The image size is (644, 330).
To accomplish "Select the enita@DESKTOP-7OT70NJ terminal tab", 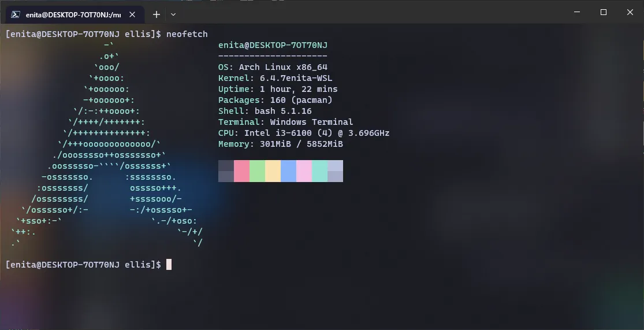I will click(75, 14).
